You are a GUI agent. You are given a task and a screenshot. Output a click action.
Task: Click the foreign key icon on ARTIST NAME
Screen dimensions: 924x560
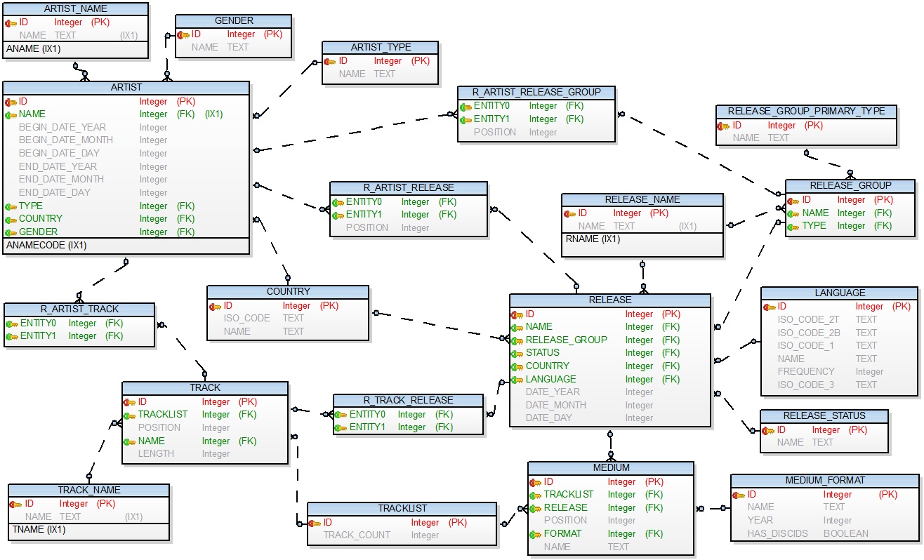[x=13, y=114]
